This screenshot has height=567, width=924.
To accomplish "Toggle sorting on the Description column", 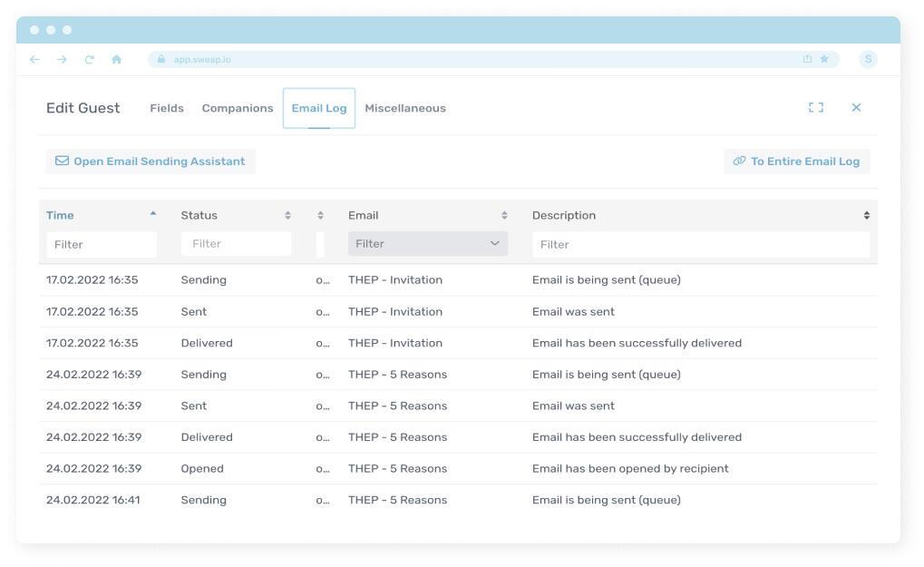I will [866, 216].
